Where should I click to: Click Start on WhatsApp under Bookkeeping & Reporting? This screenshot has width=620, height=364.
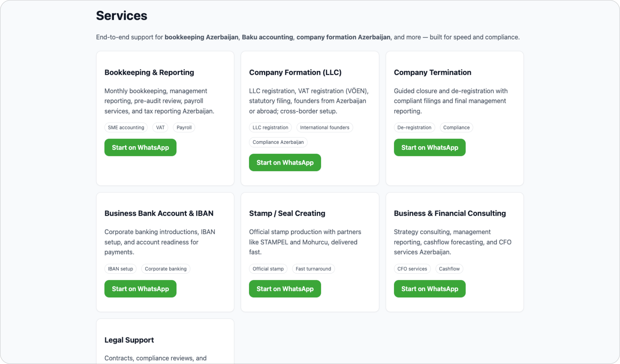pyautogui.click(x=140, y=147)
